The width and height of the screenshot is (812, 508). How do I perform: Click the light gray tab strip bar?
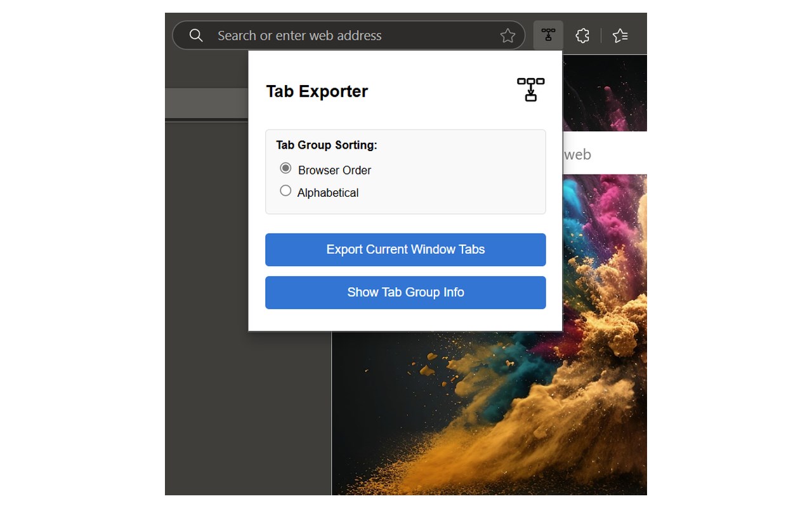click(x=206, y=103)
